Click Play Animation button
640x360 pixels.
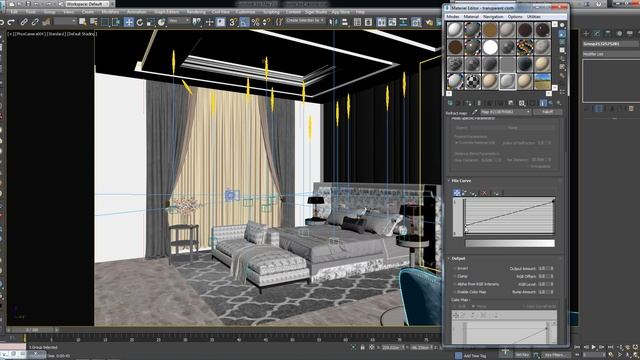[593, 347]
